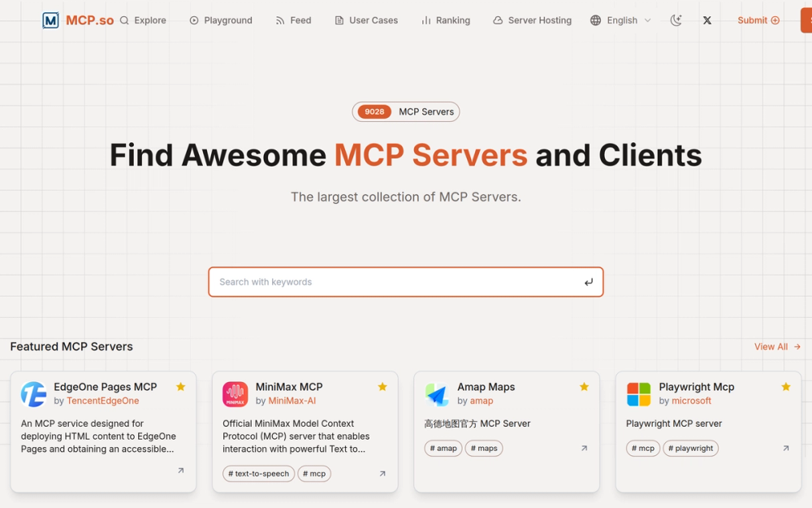Open the Ranking page
812x508 pixels.
click(x=445, y=20)
